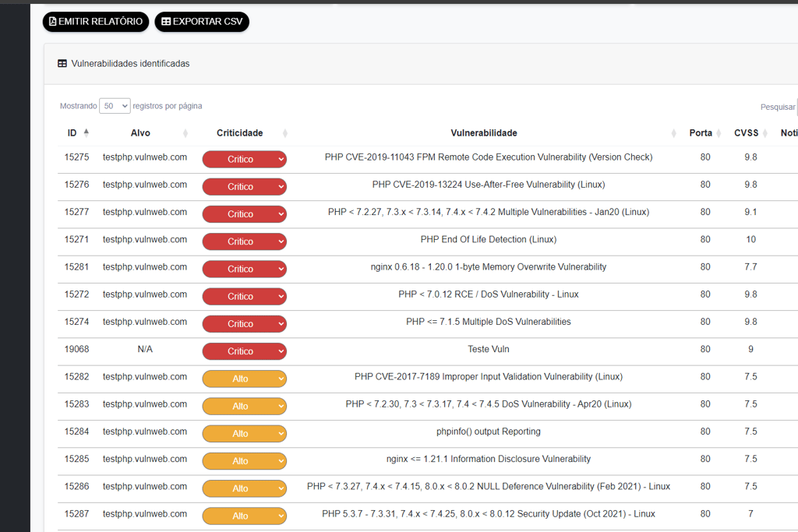Open Alto dropdown for phpinfo() output Reporting

[244, 433]
